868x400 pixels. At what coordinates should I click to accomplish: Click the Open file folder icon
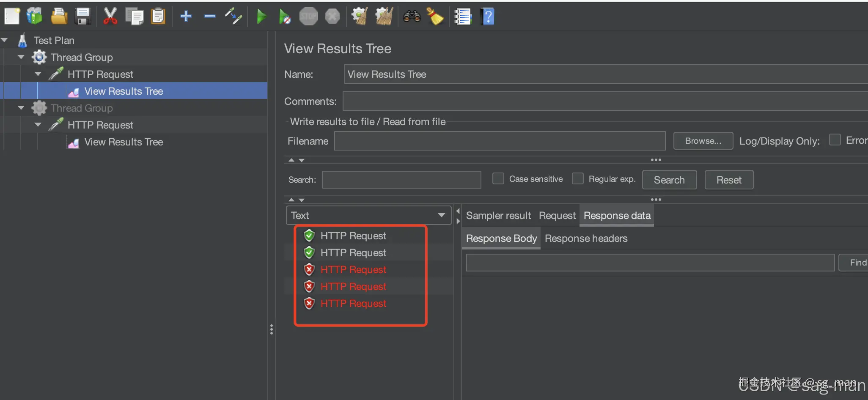pyautogui.click(x=59, y=16)
